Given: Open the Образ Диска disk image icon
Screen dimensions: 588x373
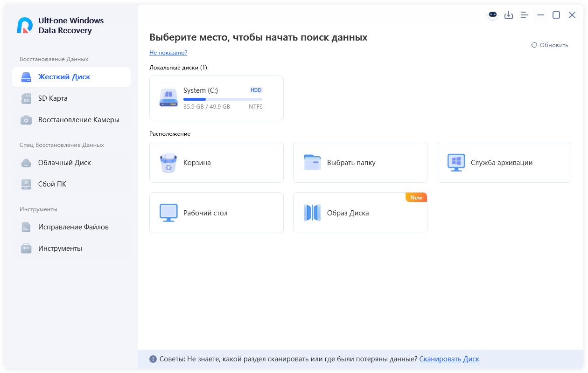Looking at the screenshot, I should tap(312, 213).
